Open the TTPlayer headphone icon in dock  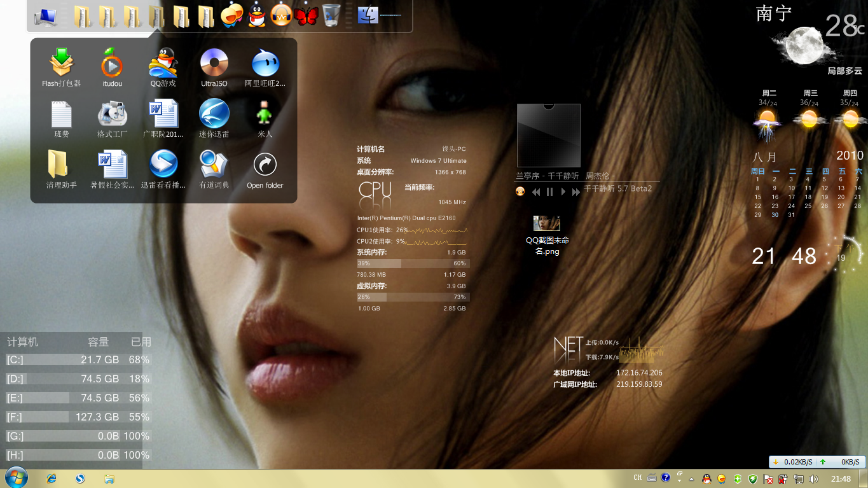click(281, 15)
